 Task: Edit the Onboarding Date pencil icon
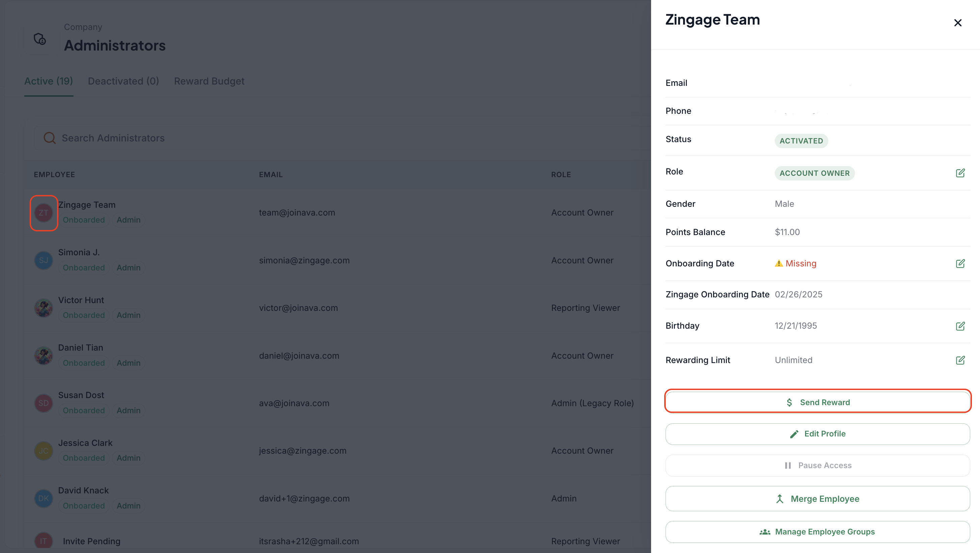coord(960,263)
